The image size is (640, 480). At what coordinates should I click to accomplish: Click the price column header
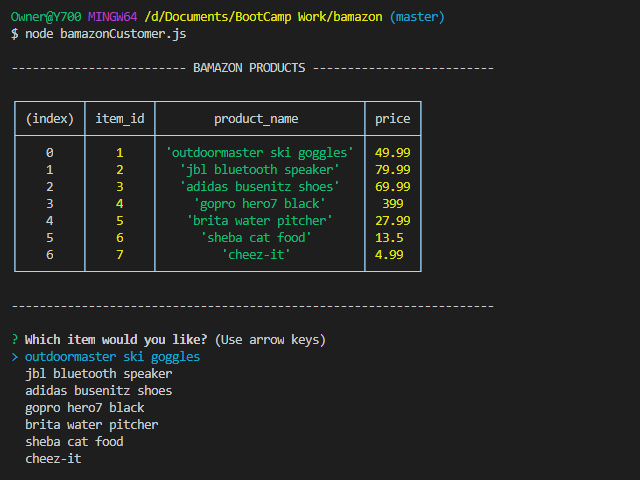click(x=392, y=119)
